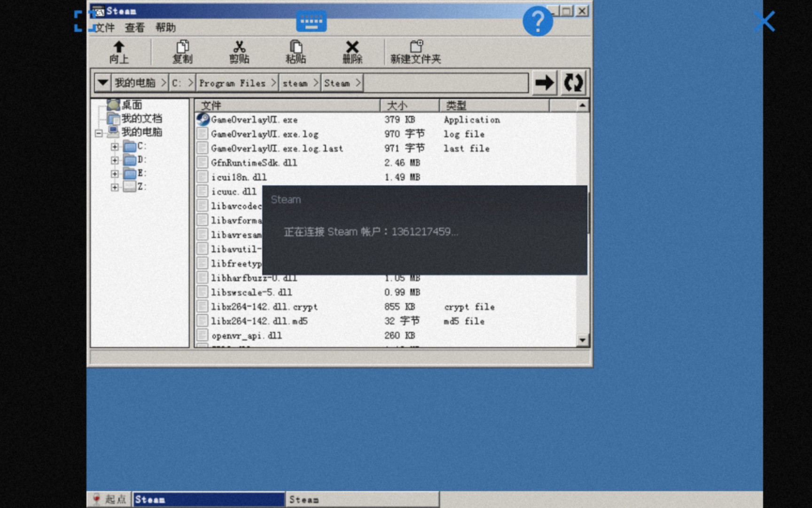This screenshot has width=812, height=508.
Task: Open chevron after 我的电脑 in path bar
Action: [x=163, y=83]
